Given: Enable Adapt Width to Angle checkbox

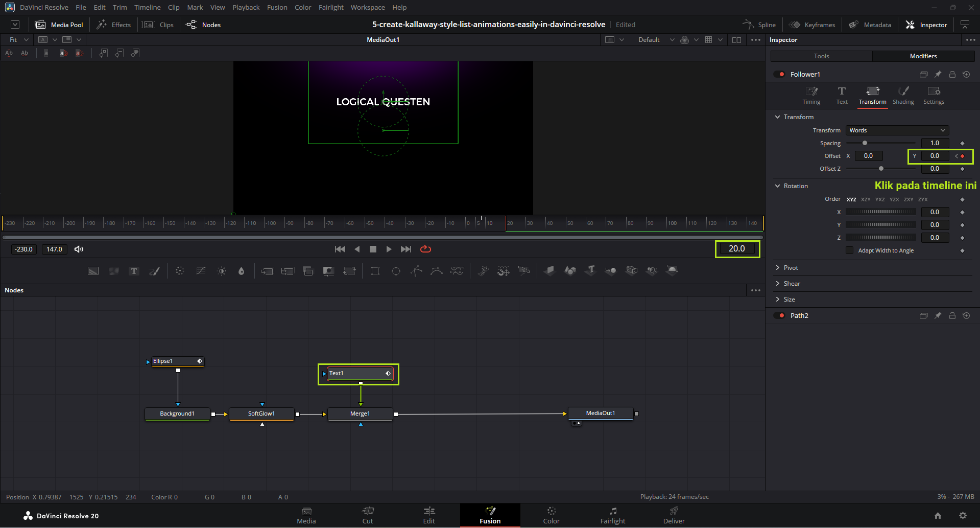Looking at the screenshot, I should (849, 250).
